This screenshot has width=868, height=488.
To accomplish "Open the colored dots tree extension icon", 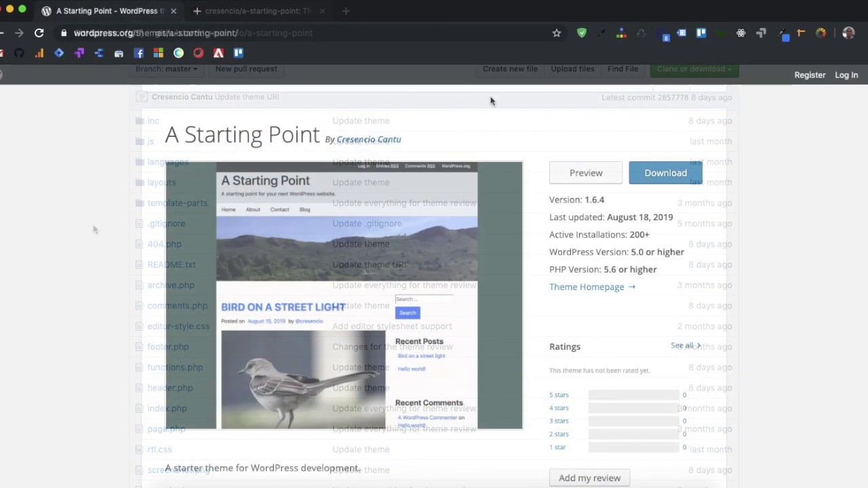I will click(x=621, y=33).
